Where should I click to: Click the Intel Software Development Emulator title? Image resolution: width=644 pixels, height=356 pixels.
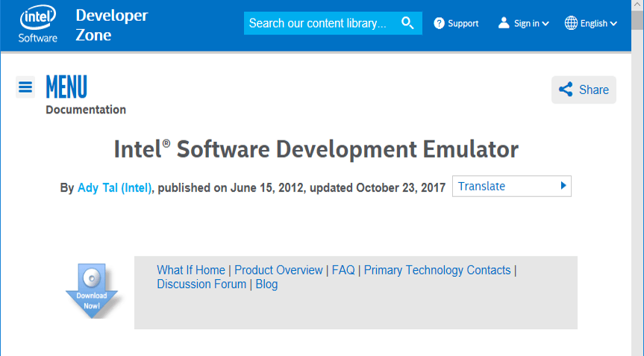[x=316, y=149]
